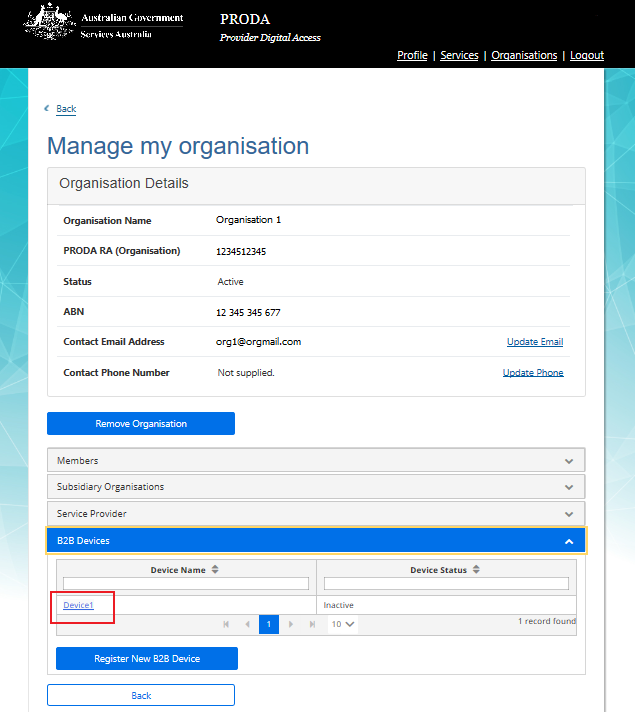Go to next page of device records

tap(291, 624)
